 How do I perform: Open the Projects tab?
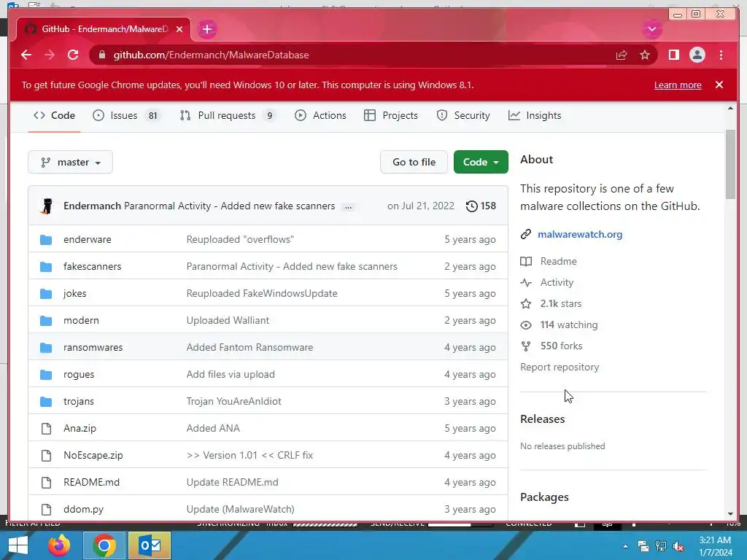point(391,115)
